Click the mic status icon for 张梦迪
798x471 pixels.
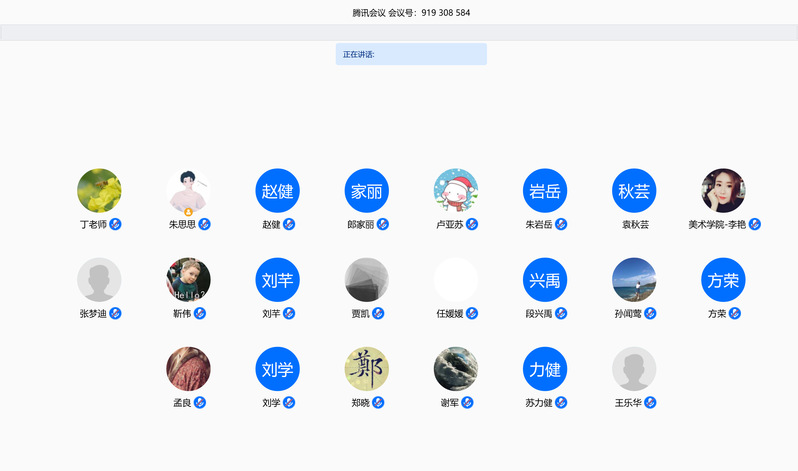pos(116,313)
